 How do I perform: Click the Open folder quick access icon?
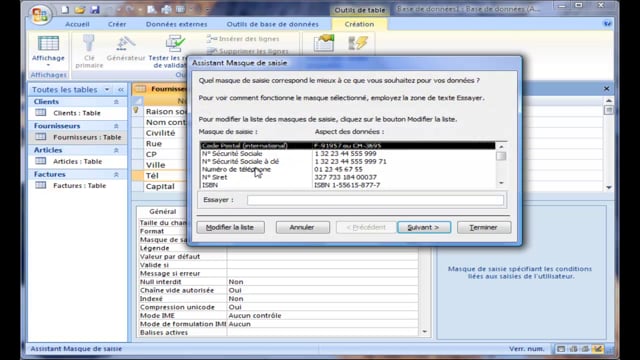point(80,9)
